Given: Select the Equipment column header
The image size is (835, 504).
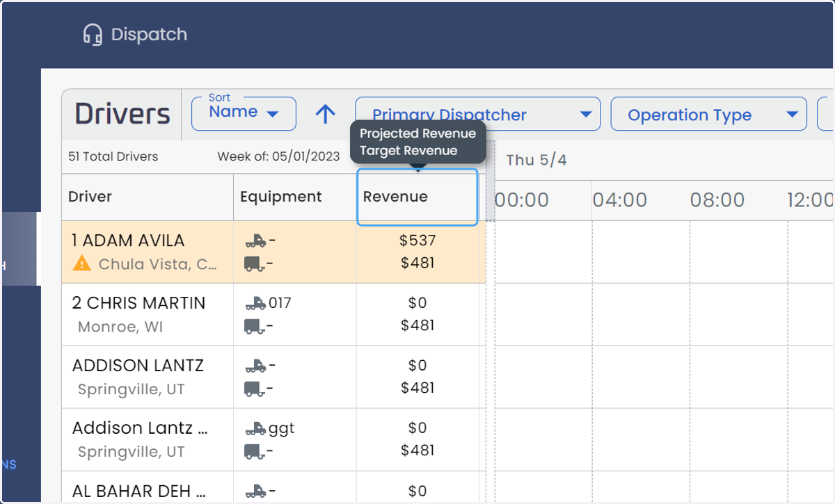Looking at the screenshot, I should click(295, 197).
